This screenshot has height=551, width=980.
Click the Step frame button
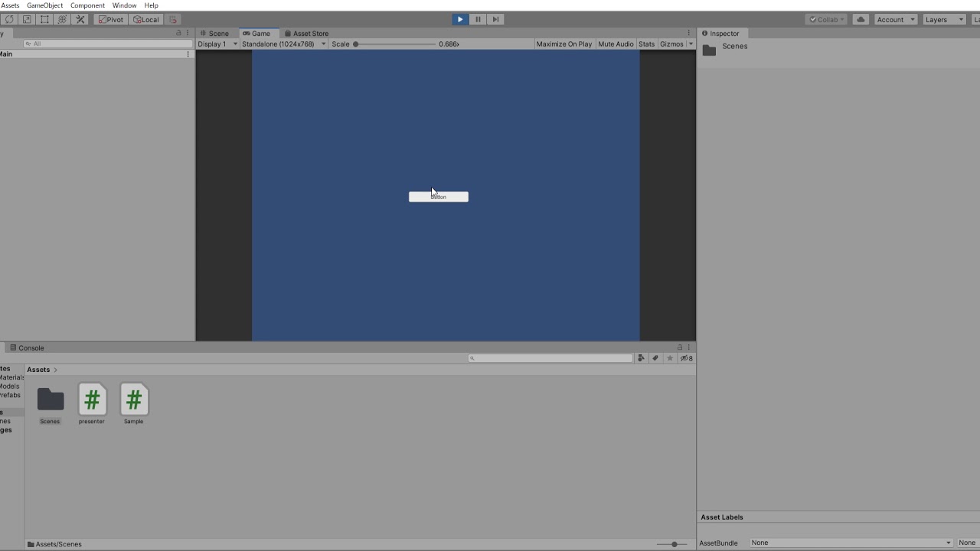[495, 19]
